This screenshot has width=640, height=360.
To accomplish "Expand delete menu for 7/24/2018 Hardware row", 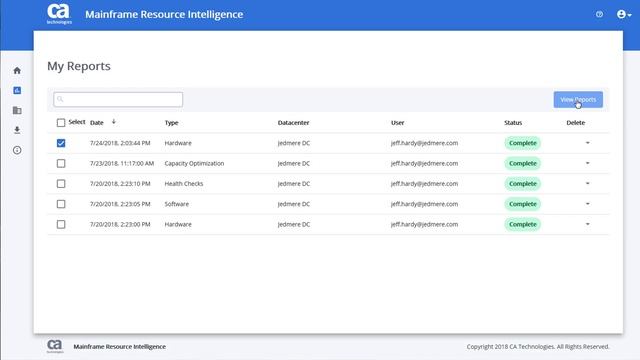I will click(588, 143).
